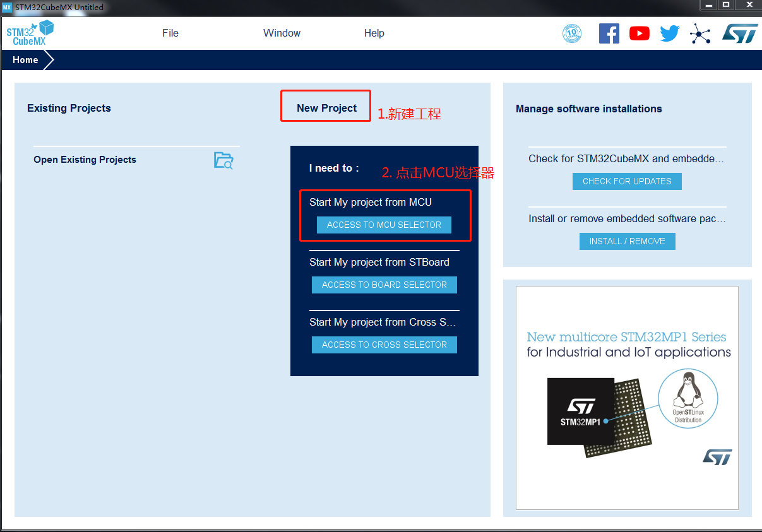Select the Home breadcrumb tab
This screenshot has height=532, width=762.
26,60
